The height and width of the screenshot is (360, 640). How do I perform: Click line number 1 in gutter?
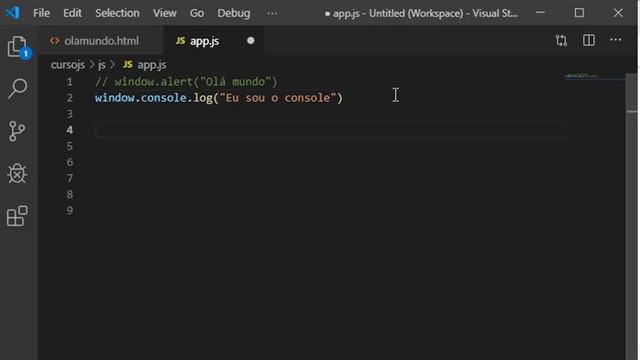pos(70,82)
